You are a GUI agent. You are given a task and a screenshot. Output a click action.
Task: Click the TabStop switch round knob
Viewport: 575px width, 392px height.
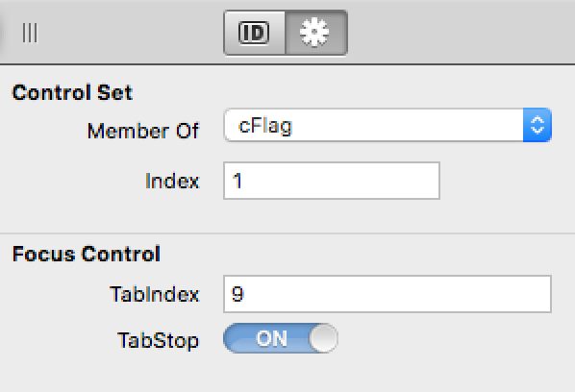click(323, 338)
